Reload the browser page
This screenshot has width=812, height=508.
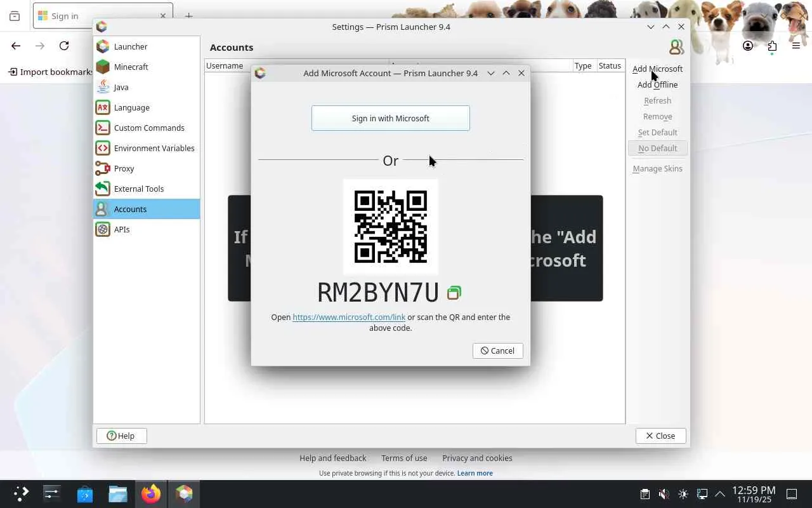[64, 46]
